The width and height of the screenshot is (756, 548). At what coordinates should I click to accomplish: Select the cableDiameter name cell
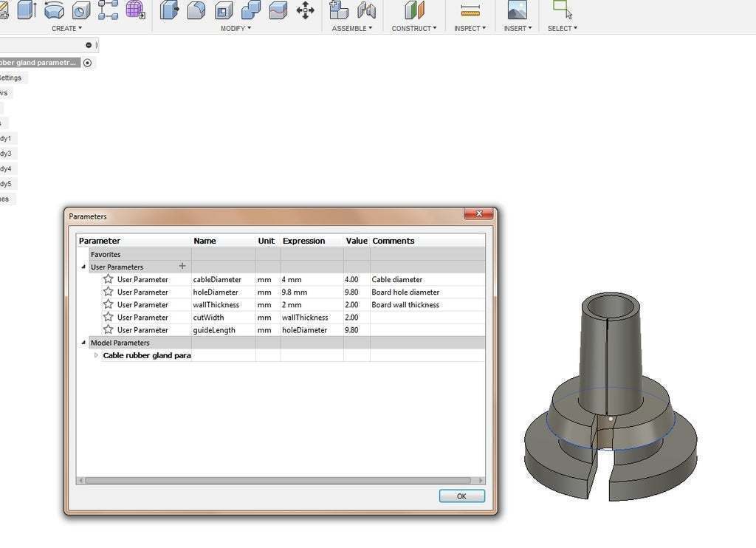point(223,279)
